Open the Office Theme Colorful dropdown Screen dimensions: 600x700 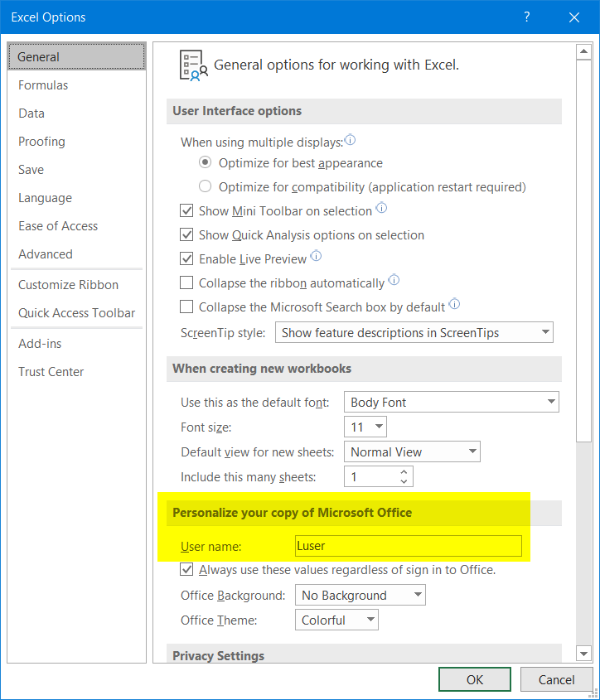tap(336, 620)
